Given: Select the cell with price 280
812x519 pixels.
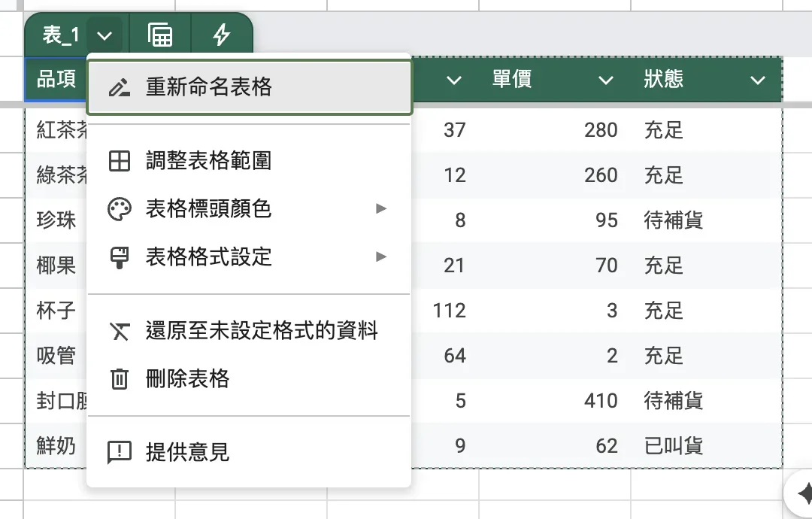Looking at the screenshot, I should [x=555, y=129].
